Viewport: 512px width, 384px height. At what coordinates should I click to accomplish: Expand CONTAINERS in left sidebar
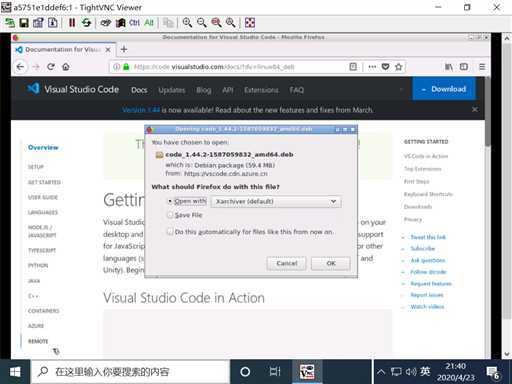click(x=44, y=311)
